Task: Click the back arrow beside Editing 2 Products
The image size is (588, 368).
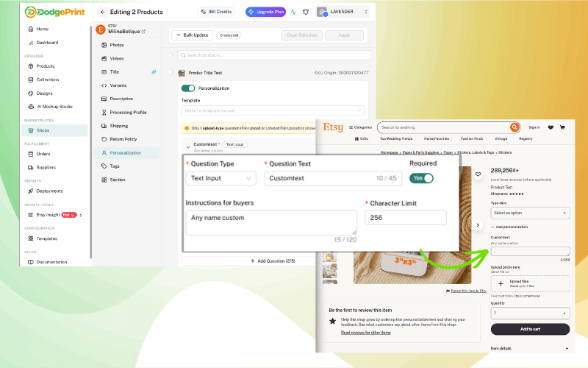Action: coord(102,12)
